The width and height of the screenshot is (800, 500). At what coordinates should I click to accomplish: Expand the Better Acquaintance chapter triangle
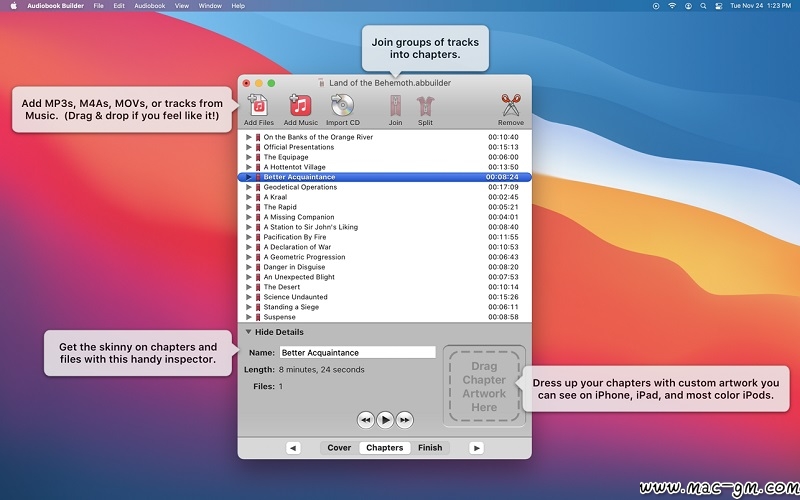(248, 177)
